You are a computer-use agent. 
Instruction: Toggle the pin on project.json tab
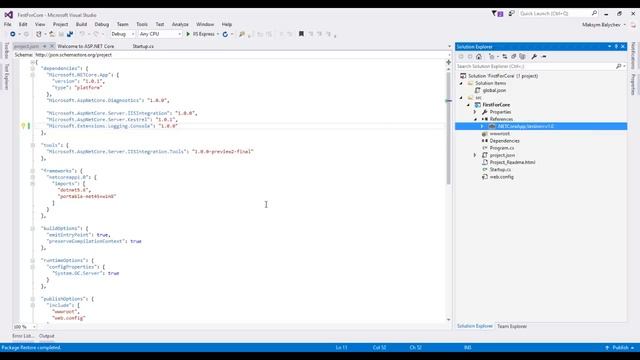(x=44, y=46)
